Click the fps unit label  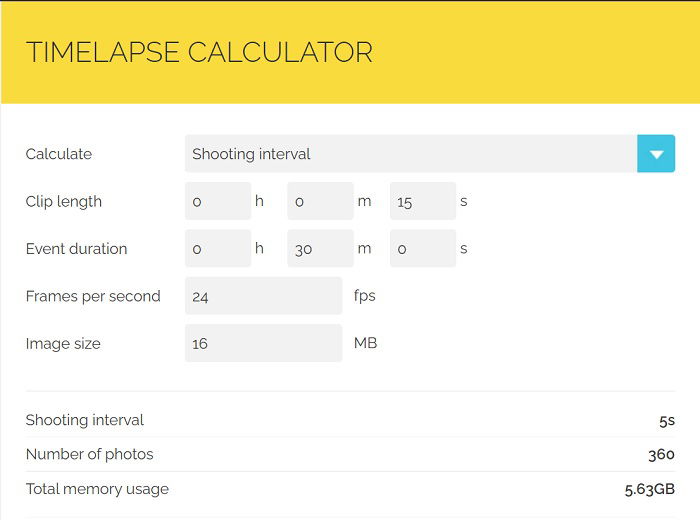pyautogui.click(x=365, y=296)
